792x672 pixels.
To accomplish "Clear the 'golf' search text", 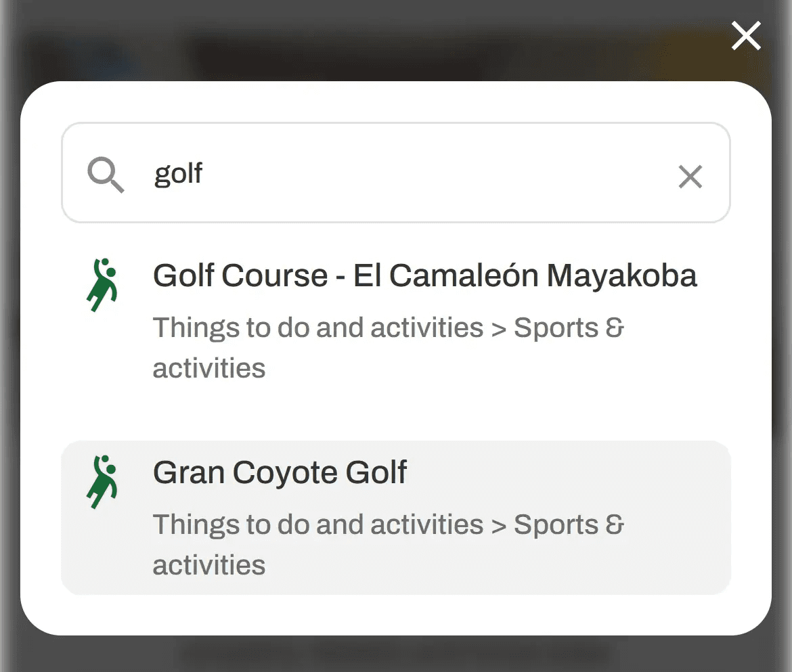I will [690, 177].
